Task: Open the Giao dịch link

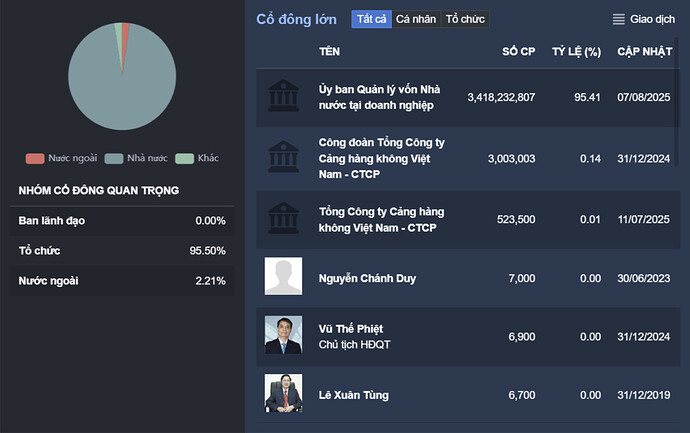Action: [x=652, y=19]
